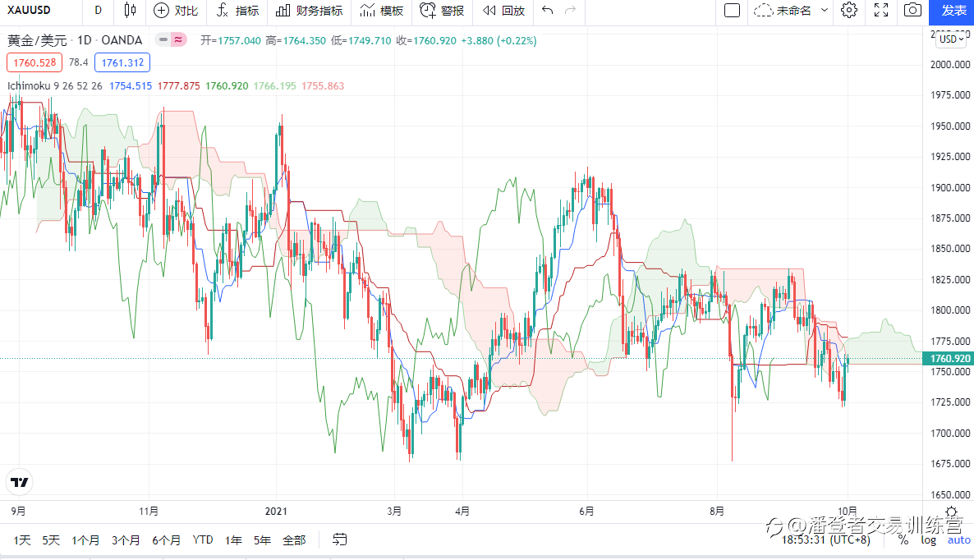This screenshot has width=974, height=560.
Task: Open the candlestick chart style selector
Action: (x=130, y=11)
